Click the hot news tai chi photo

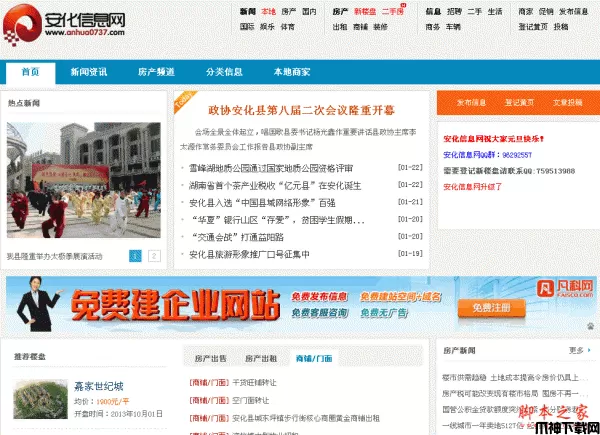point(84,180)
